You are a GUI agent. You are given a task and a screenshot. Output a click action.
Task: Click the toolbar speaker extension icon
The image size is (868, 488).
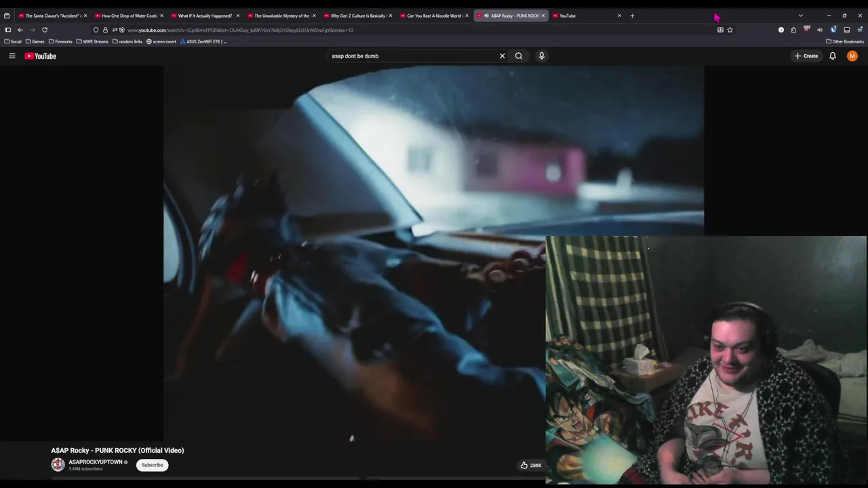tap(820, 30)
